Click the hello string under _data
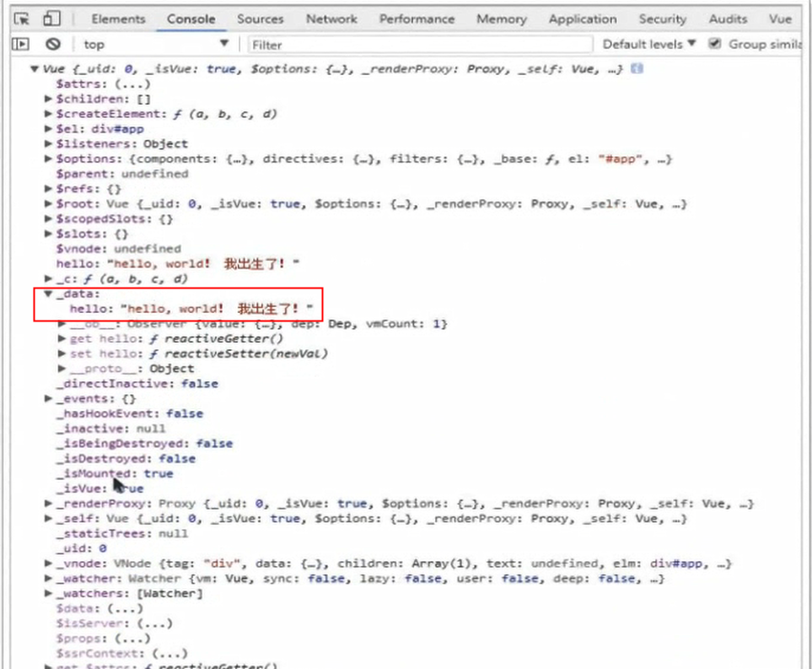The width and height of the screenshot is (812, 669). (217, 309)
